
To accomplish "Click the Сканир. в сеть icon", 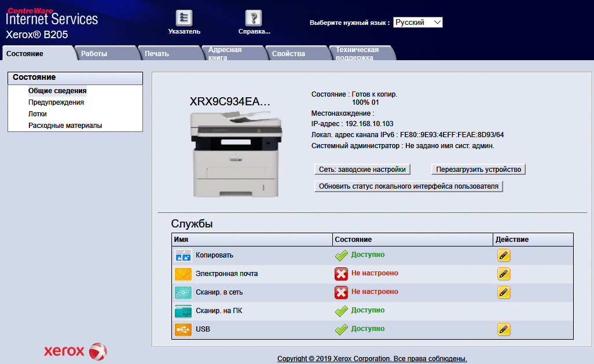I will coord(183,292).
